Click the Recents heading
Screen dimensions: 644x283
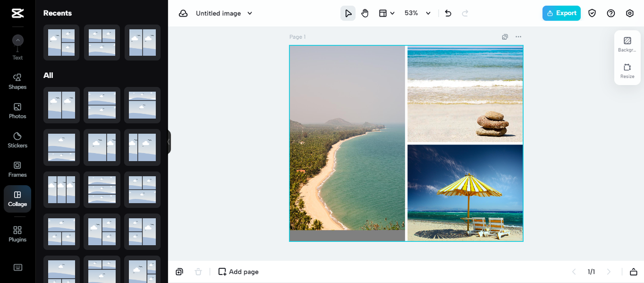(57, 13)
